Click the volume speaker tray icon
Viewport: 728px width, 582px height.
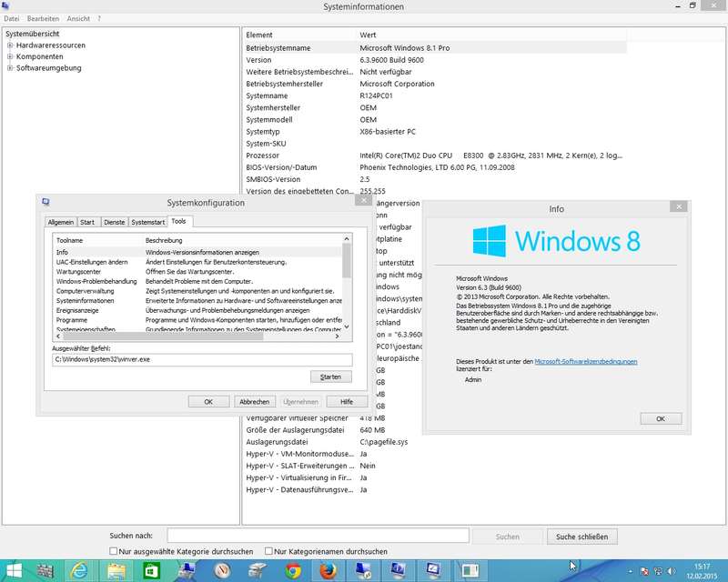point(672,571)
